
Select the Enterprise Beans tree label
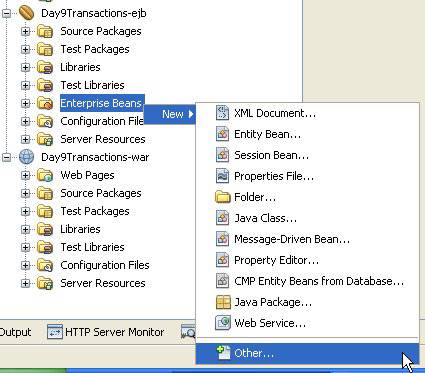pyautogui.click(x=102, y=103)
